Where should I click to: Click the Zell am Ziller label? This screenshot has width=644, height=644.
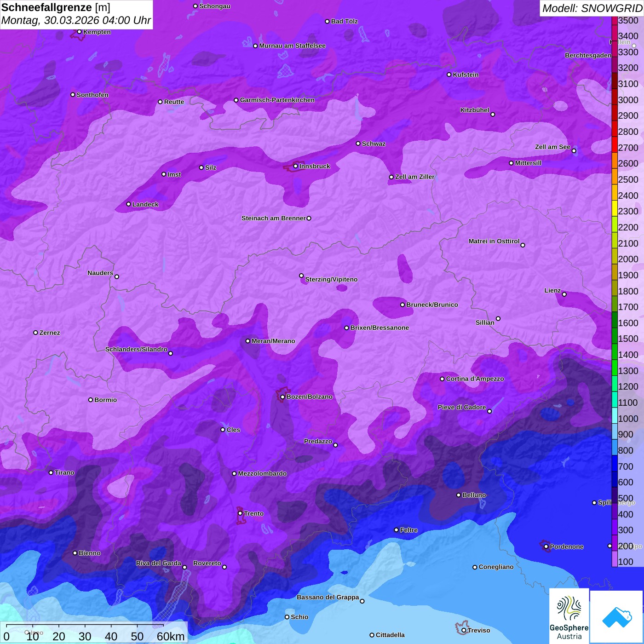pos(415,177)
